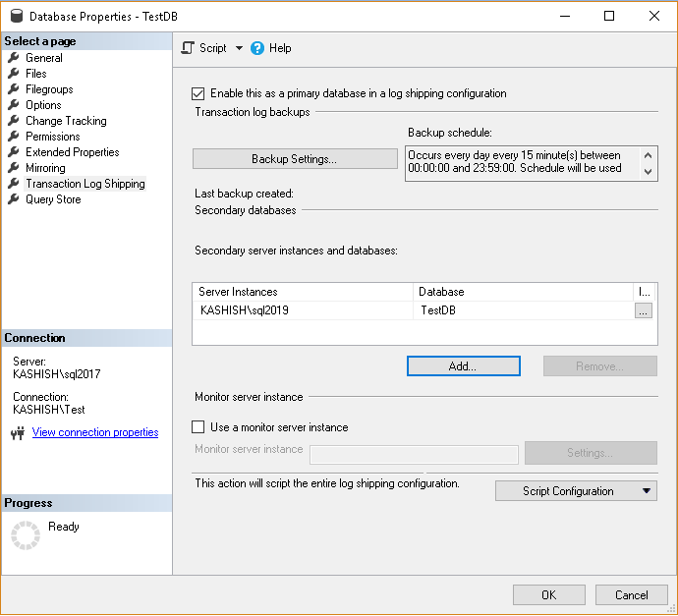Click wrench icon beside Query Store
This screenshot has width=678, height=616.
(x=14, y=199)
